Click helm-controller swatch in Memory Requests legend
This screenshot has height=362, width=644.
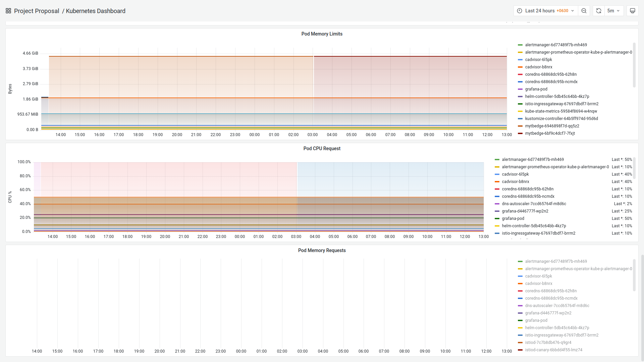click(520, 328)
